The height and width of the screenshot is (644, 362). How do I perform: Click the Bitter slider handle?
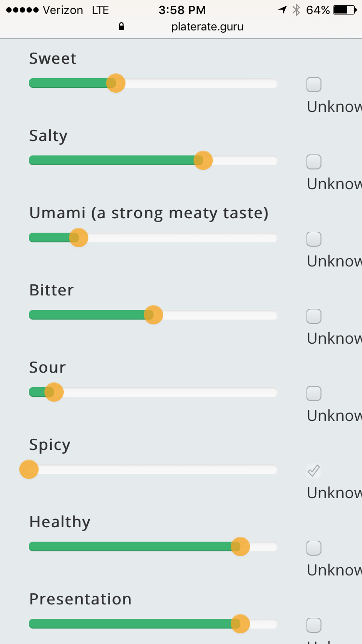click(153, 315)
